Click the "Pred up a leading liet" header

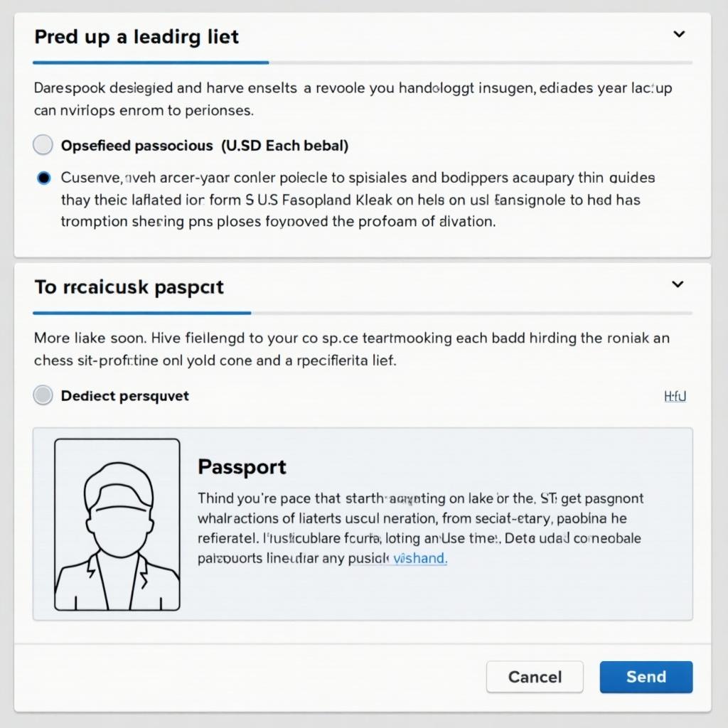click(136, 37)
